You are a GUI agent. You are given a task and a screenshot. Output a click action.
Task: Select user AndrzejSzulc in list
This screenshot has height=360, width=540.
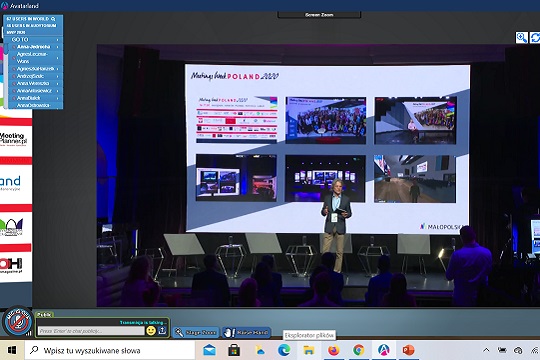pos(30,76)
